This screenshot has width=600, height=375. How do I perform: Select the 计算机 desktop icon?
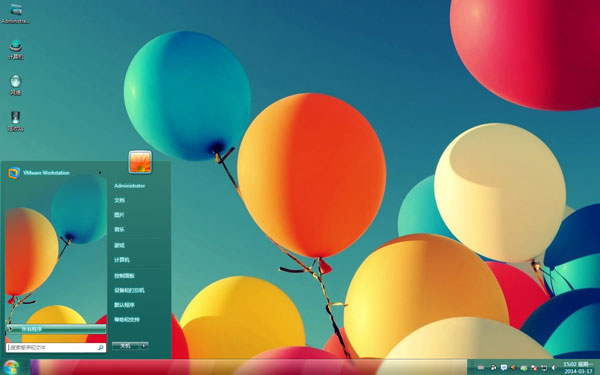[15, 50]
